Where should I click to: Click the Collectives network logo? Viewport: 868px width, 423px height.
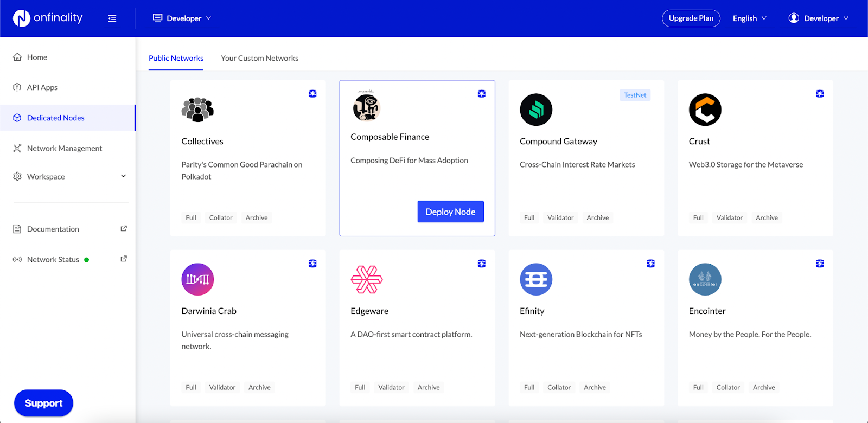pyautogui.click(x=197, y=110)
